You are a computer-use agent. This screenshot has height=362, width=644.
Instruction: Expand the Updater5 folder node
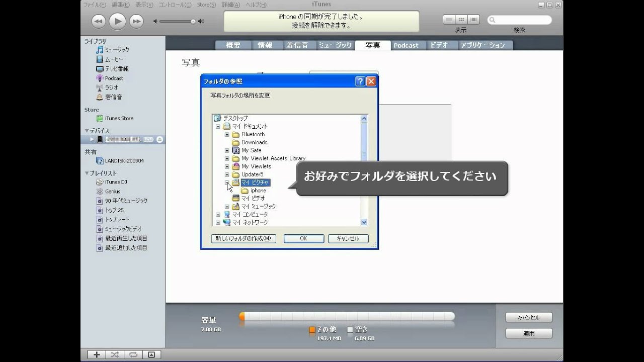coord(227,175)
